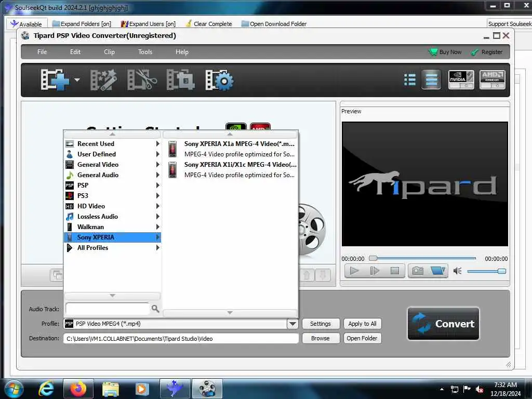Screen dimensions: 532x399
Task: Open the Edit menu
Action: coord(75,52)
